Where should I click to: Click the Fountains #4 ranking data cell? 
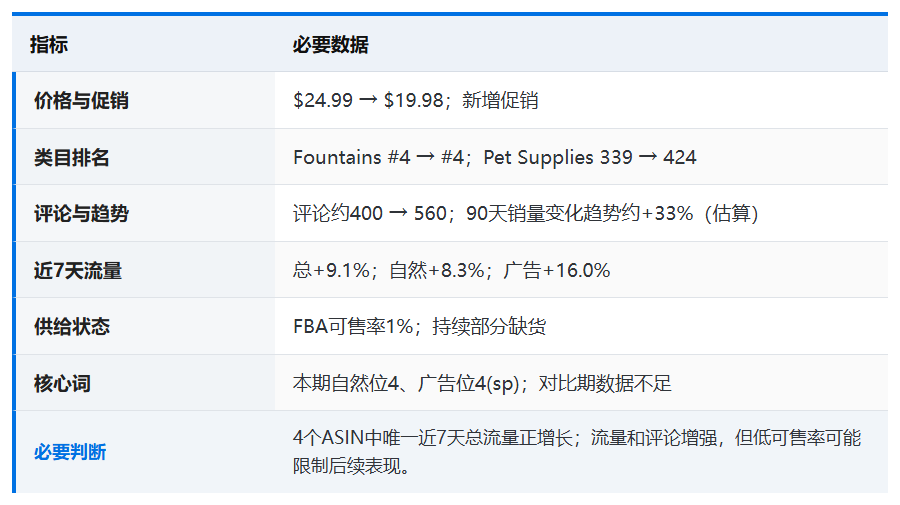tap(580, 157)
